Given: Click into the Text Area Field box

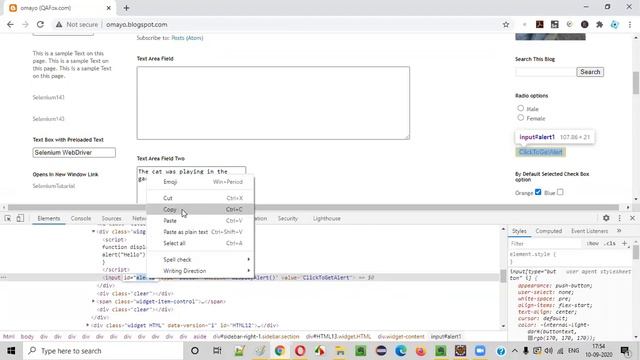Looking at the screenshot, I should pos(273,103).
